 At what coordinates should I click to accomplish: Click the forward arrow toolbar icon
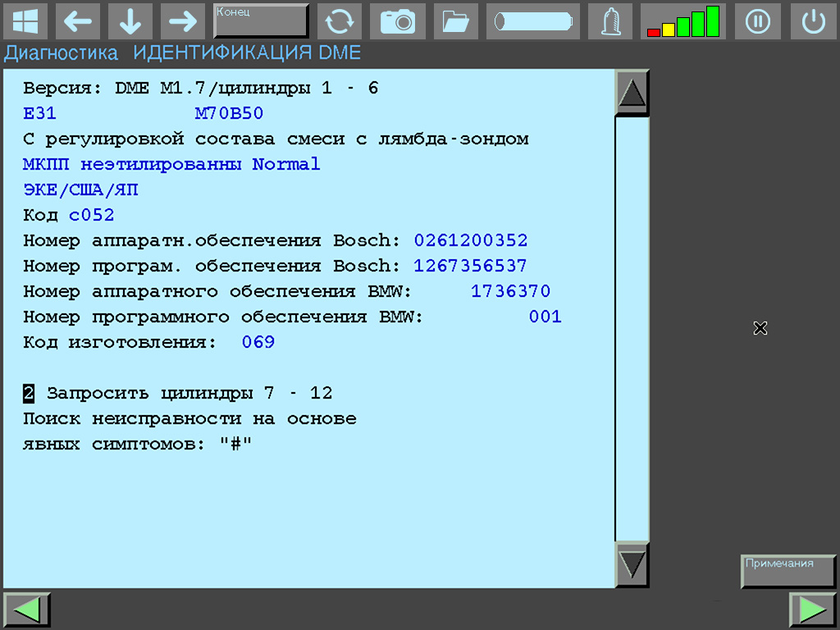(x=181, y=21)
